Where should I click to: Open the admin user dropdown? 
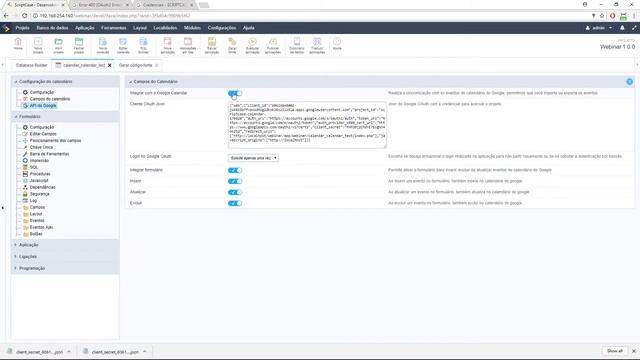599,28
